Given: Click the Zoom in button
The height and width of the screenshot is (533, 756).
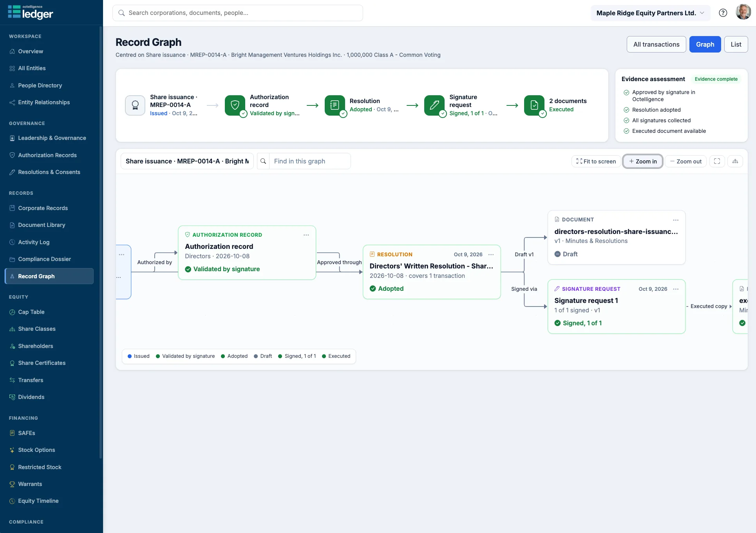Looking at the screenshot, I should point(643,161).
